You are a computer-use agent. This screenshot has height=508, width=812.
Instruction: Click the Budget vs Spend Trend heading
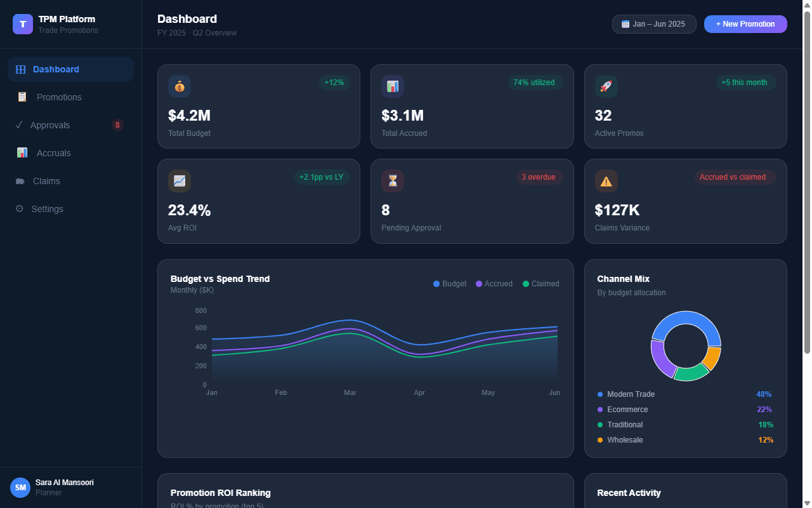(220, 279)
